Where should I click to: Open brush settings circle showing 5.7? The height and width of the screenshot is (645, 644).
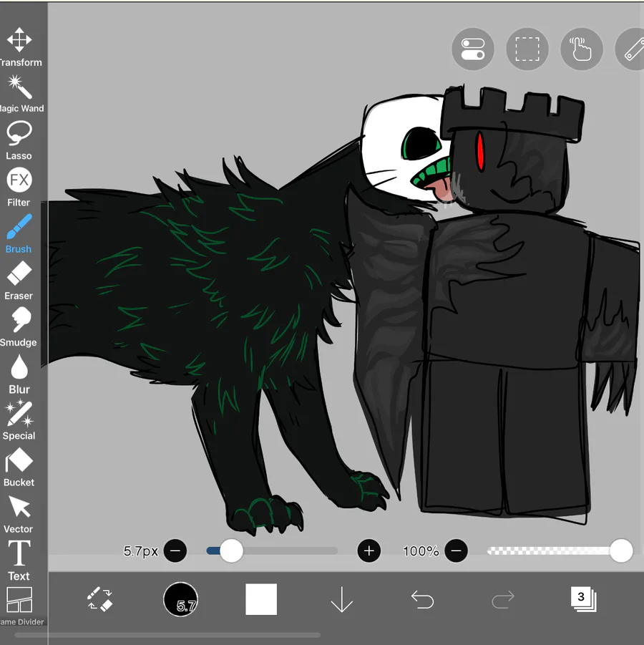click(x=180, y=599)
